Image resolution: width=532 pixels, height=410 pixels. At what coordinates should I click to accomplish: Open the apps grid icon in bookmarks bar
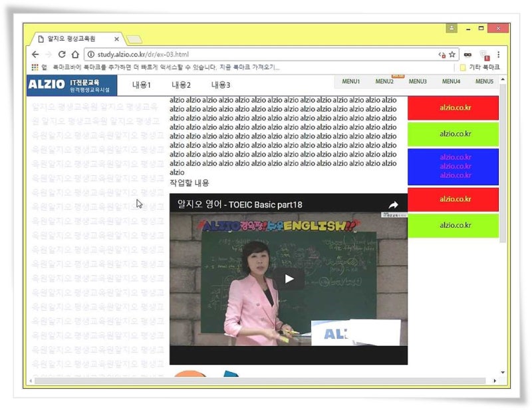pos(35,67)
